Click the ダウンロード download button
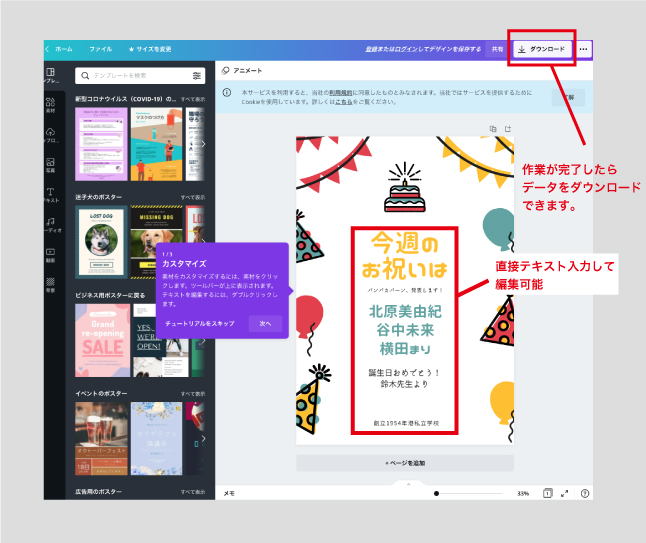Image resolution: width=646 pixels, height=543 pixels. click(542, 49)
